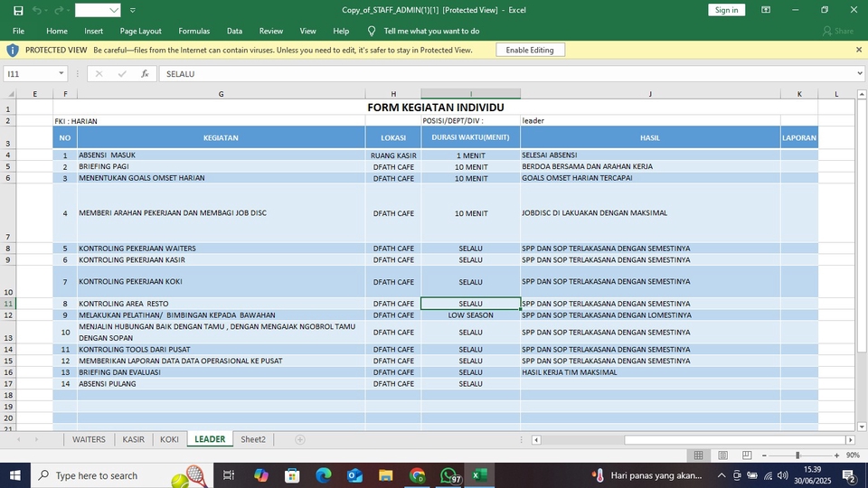The image size is (868, 488).
Task: Switch to Page Layout view icon
Action: tap(723, 455)
